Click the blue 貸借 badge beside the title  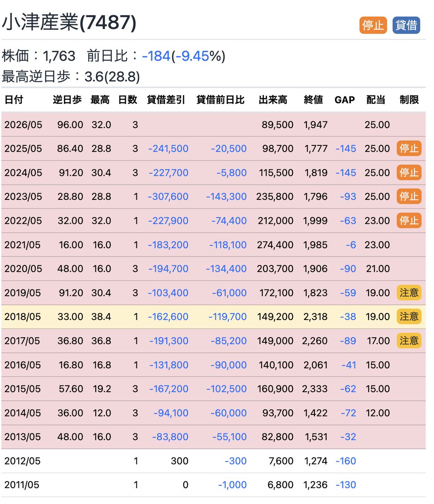point(406,25)
